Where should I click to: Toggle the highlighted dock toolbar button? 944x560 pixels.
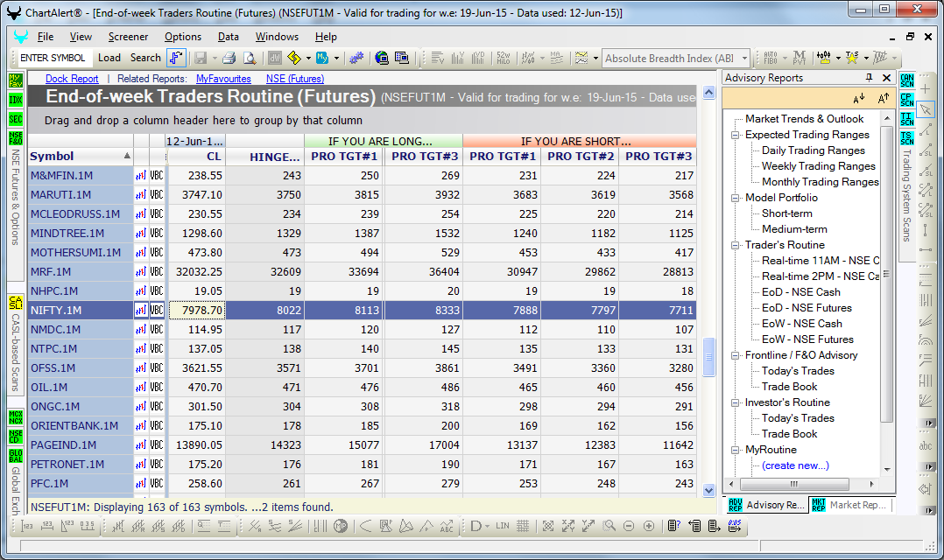(176, 58)
